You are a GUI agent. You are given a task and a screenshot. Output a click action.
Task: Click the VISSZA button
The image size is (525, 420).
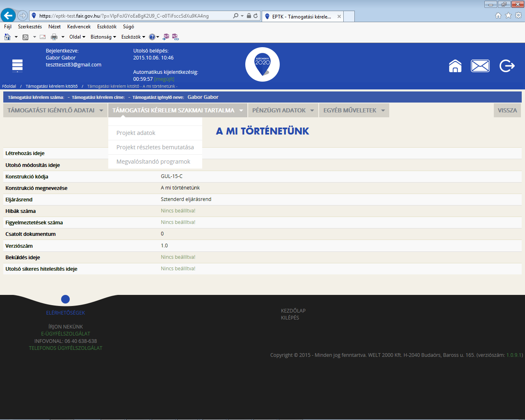(507, 110)
